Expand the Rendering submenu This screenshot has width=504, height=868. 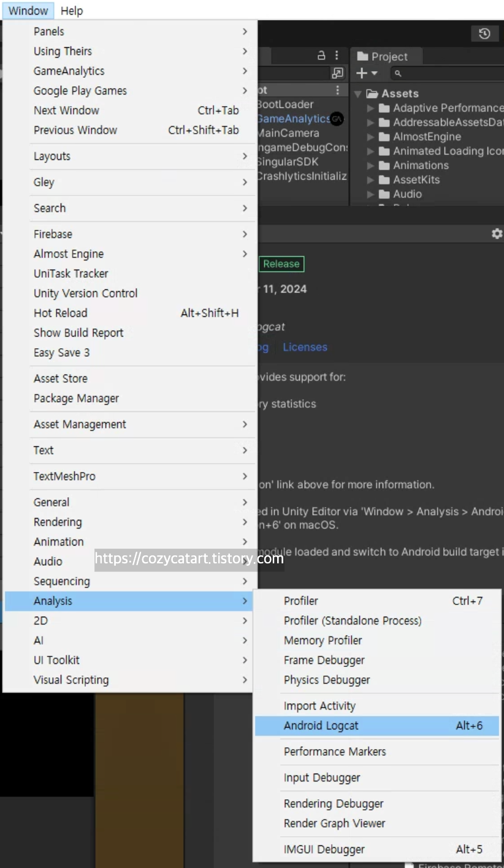tap(130, 522)
